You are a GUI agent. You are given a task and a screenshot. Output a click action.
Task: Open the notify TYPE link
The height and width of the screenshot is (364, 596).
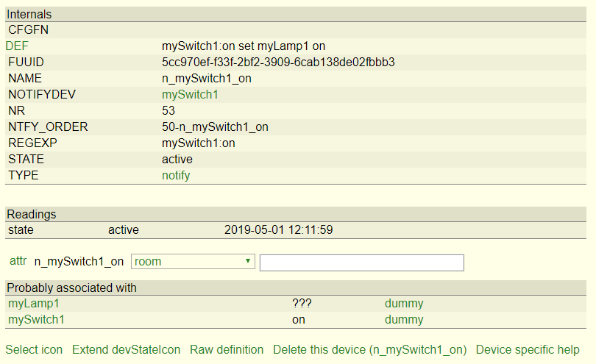coord(176,176)
